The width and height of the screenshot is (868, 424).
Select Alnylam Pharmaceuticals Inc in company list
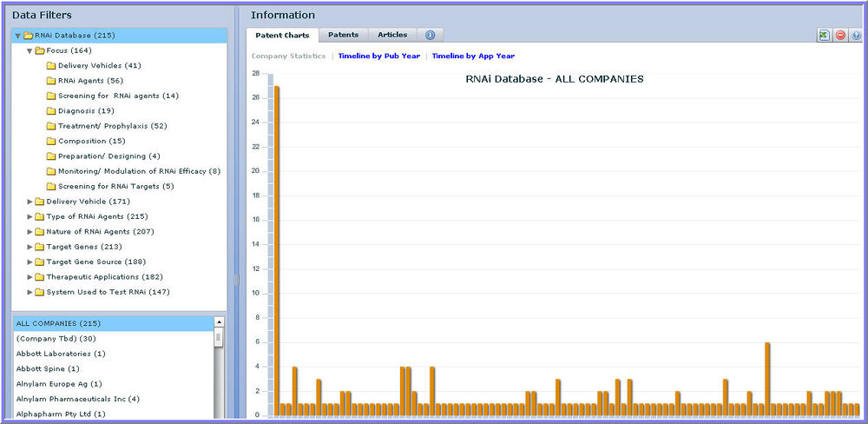pyautogui.click(x=78, y=399)
